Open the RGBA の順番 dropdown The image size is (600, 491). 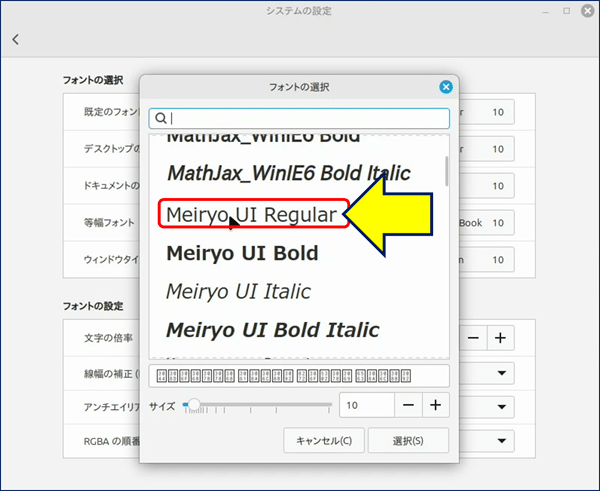click(x=487, y=441)
